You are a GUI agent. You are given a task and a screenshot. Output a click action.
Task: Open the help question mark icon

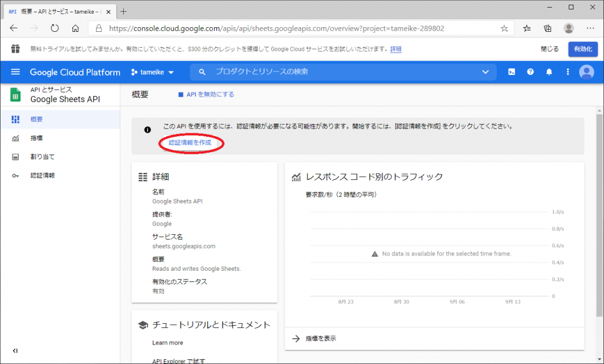coord(530,72)
